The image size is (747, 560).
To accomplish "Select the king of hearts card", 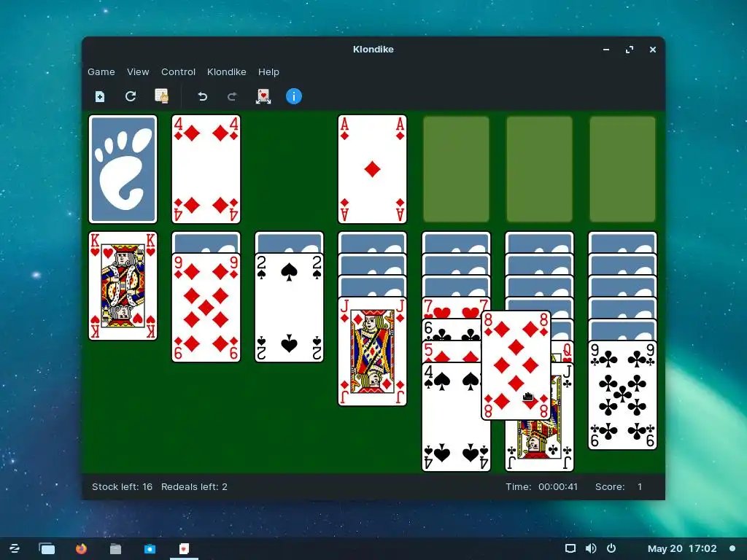I will [x=123, y=286].
